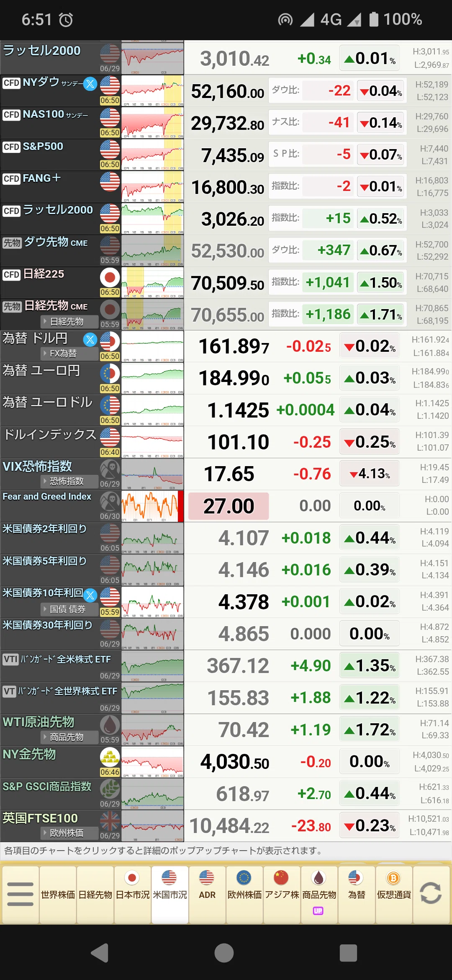Tap X icon on 米国債券10年利回り row
452x980 pixels.
click(90, 595)
